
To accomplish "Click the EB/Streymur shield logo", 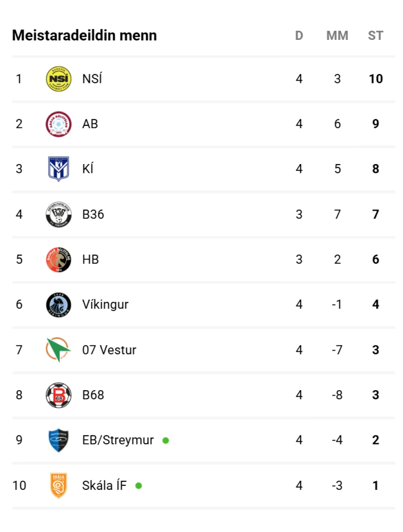I will pos(58,440).
